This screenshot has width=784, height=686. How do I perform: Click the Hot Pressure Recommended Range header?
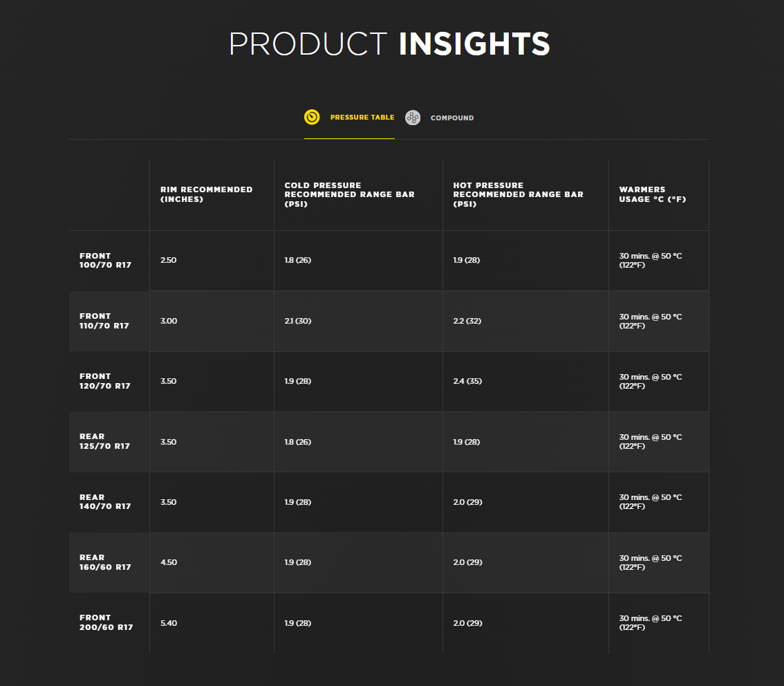(x=518, y=194)
